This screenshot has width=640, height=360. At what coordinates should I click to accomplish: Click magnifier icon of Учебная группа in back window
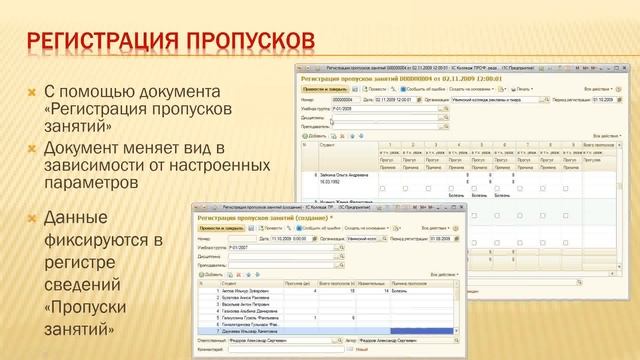click(x=446, y=109)
